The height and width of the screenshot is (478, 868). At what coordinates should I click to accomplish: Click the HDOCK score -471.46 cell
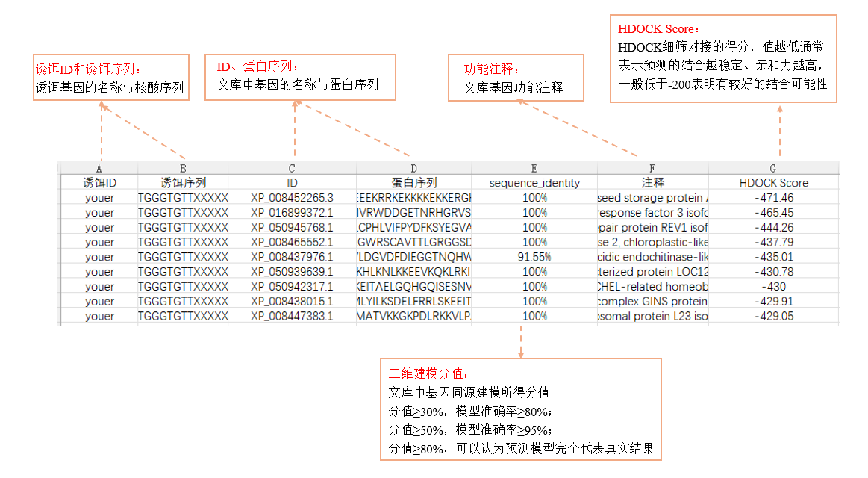[773, 198]
